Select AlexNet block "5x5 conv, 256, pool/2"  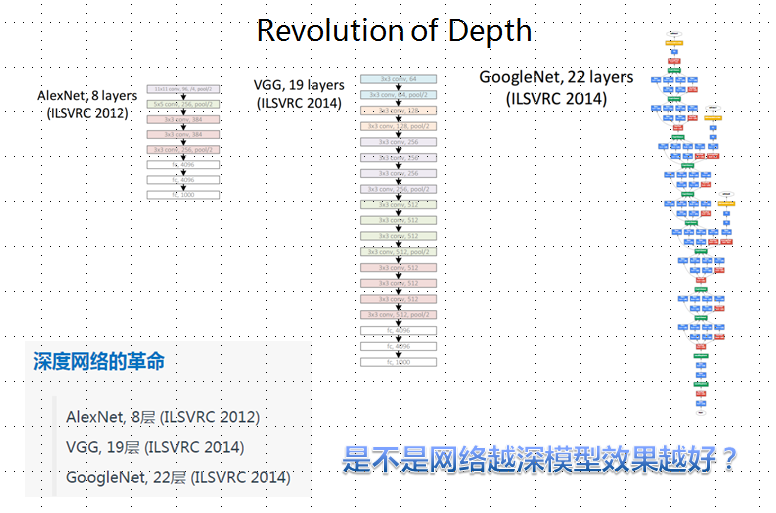click(183, 104)
